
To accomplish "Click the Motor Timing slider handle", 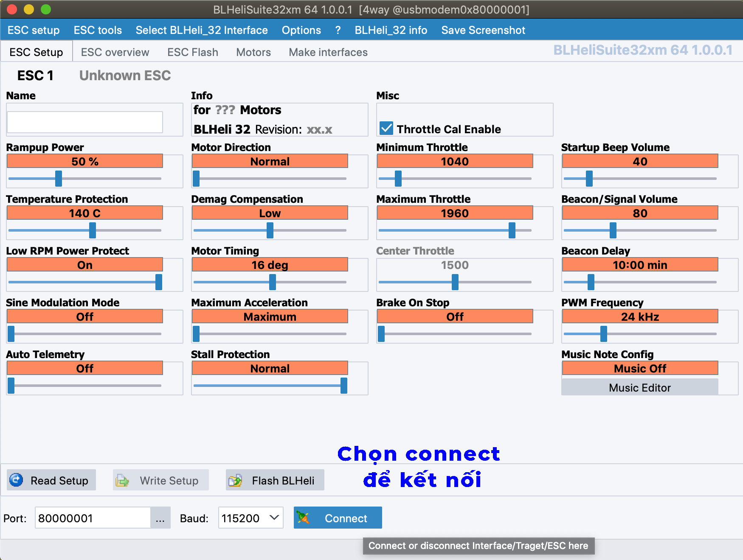I will (273, 282).
